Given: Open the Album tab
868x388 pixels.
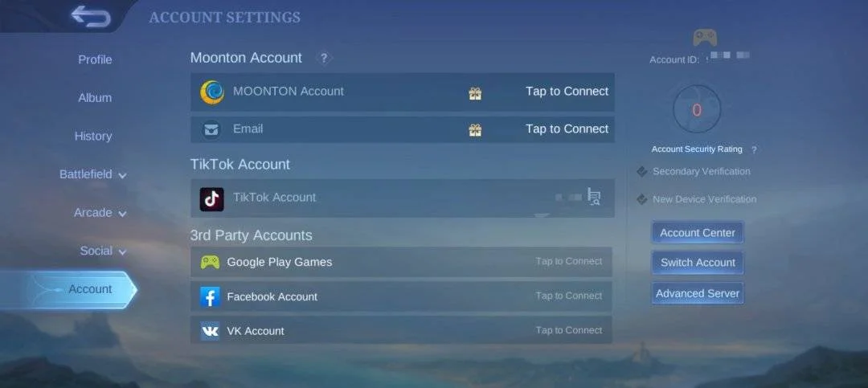Looking at the screenshot, I should click(95, 98).
